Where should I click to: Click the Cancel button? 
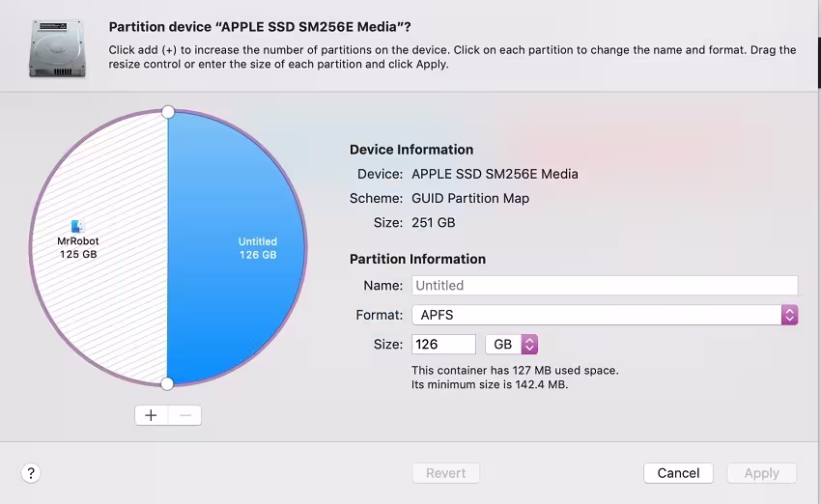[678, 473]
